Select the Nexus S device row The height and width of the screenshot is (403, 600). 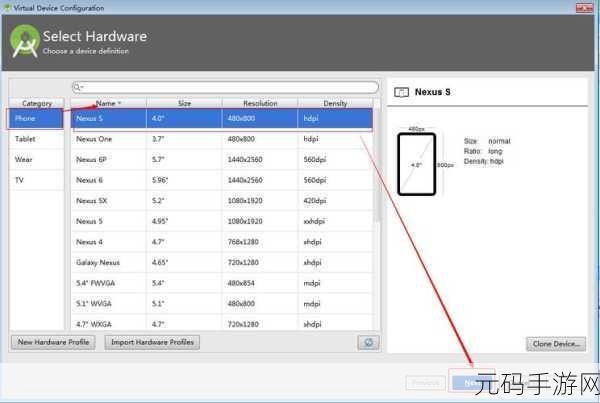[222, 119]
